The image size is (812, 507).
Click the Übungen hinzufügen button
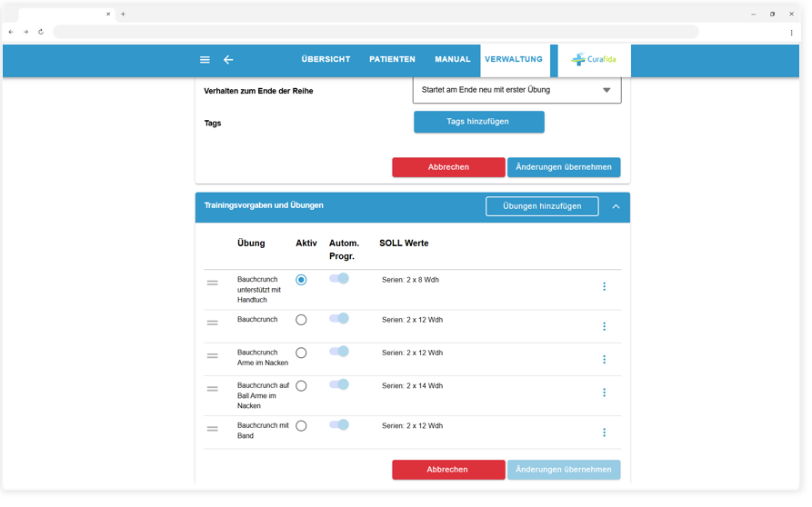point(542,206)
